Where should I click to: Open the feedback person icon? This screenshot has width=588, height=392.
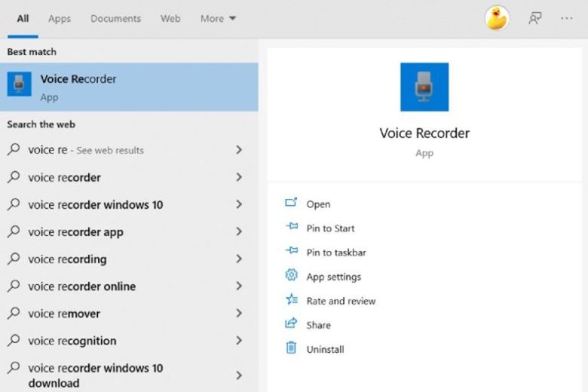[534, 18]
